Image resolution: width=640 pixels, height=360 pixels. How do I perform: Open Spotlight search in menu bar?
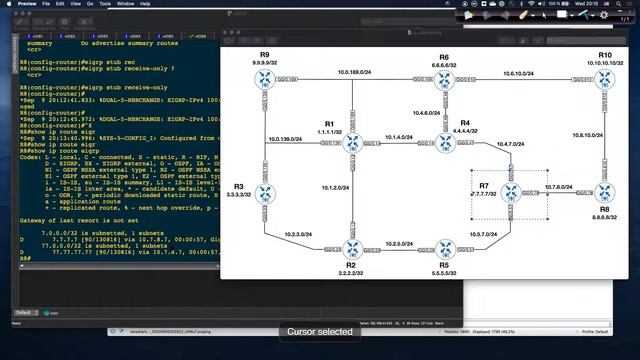coord(619,4)
